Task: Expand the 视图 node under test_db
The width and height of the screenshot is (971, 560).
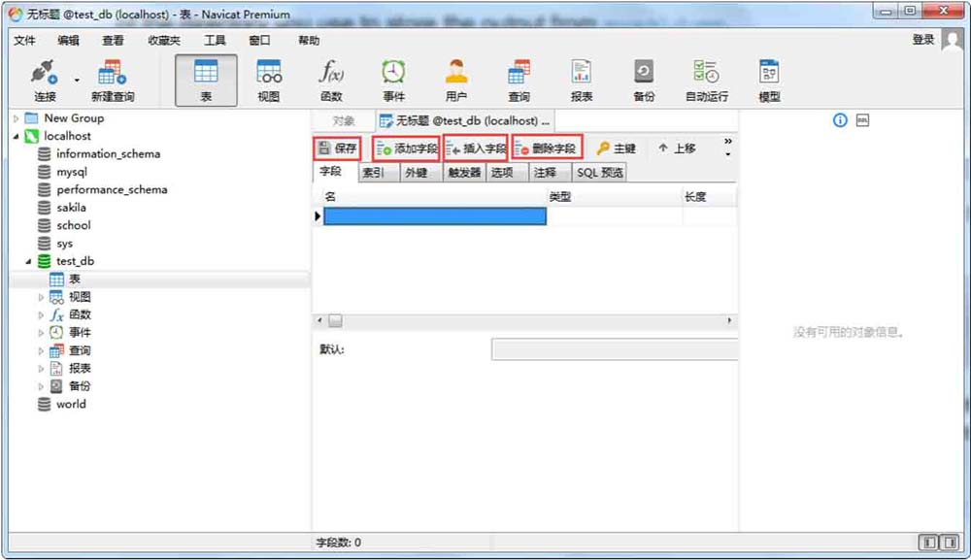Action: click(41, 298)
